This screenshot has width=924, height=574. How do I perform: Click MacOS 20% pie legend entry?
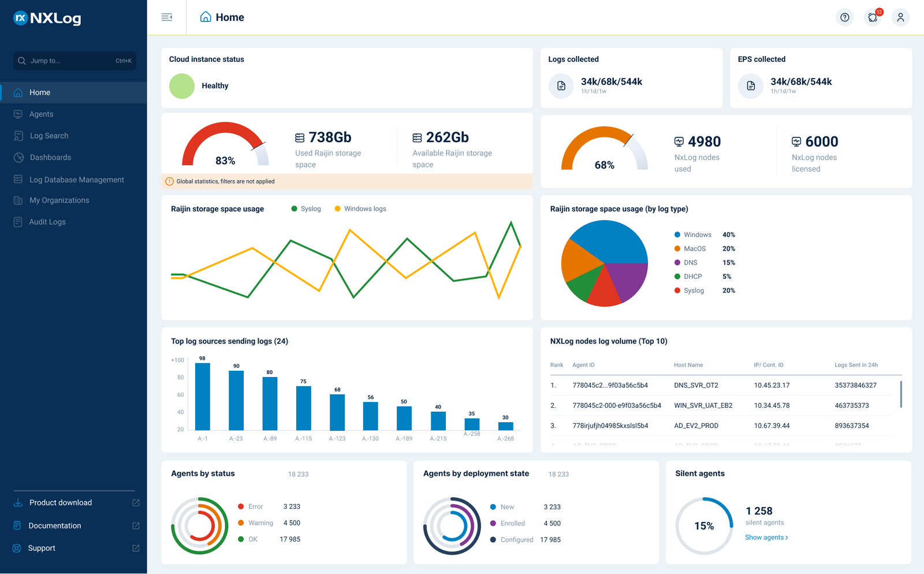click(x=705, y=248)
